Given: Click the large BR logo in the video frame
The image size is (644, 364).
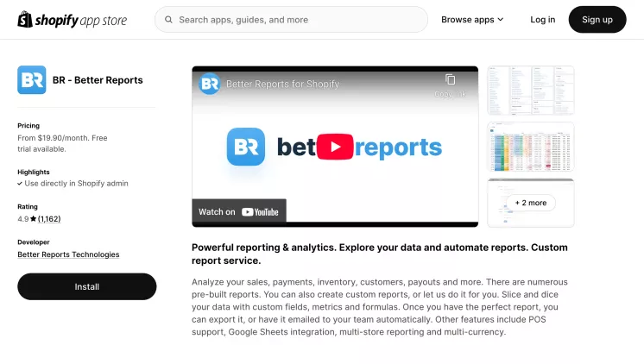Looking at the screenshot, I should (244, 147).
